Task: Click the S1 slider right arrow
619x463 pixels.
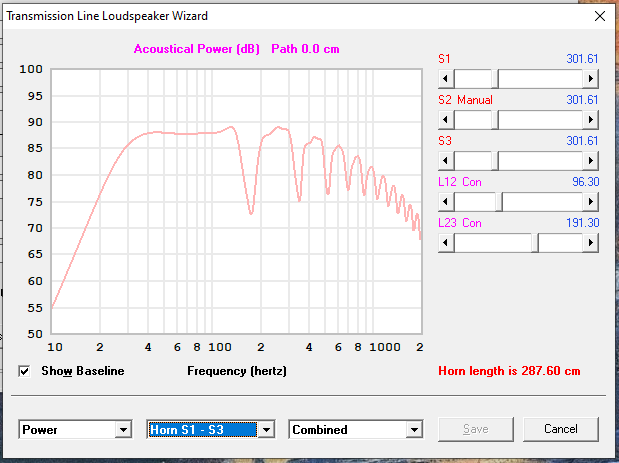Action: coord(591,79)
